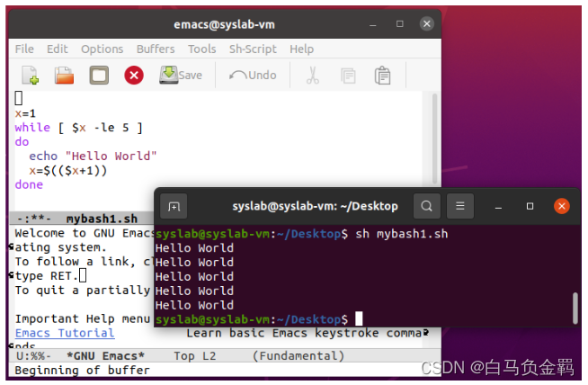Click the terminal prompt at the cursor

pyautogui.click(x=359, y=319)
